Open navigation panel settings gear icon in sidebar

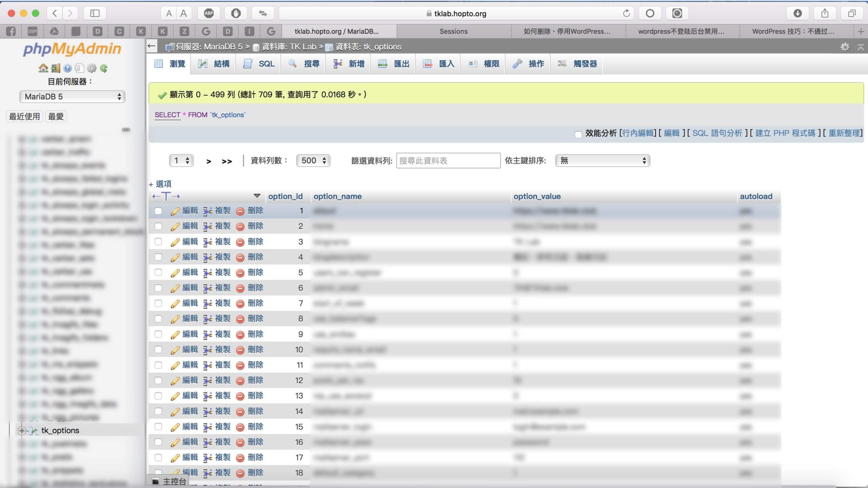pyautogui.click(x=92, y=68)
